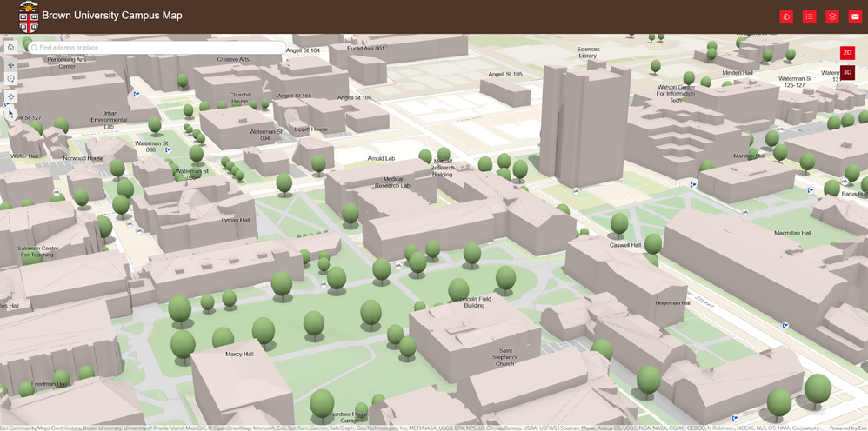This screenshot has width=868, height=431.
Task: Switch the map to 3D view
Action: (x=847, y=72)
